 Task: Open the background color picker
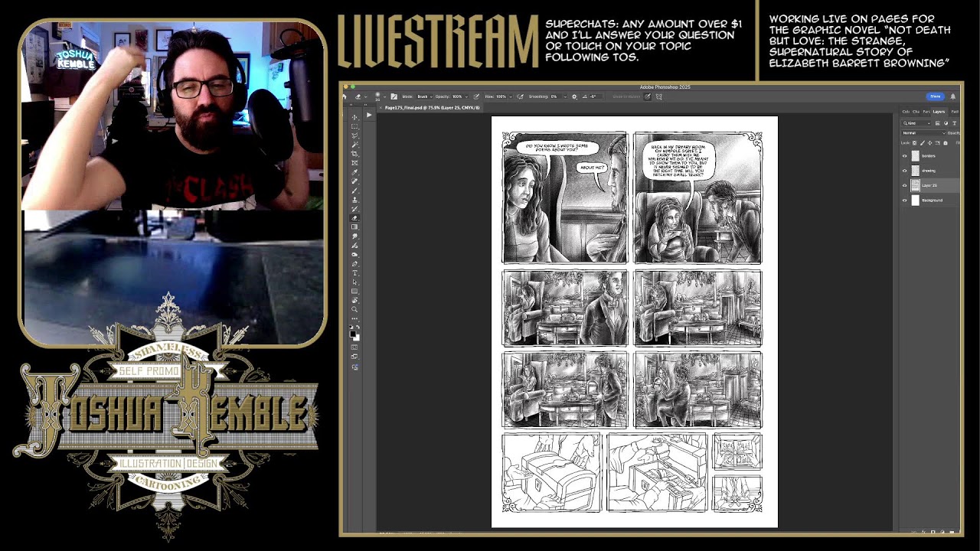(357, 337)
